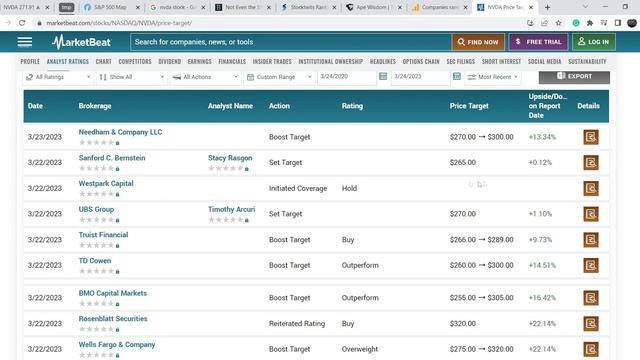
Task: Expand the All Ratings filter dropdown
Action: [x=58, y=77]
